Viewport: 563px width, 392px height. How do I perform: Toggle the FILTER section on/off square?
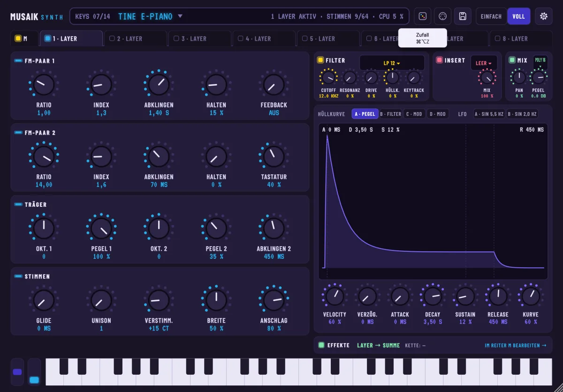(x=320, y=60)
